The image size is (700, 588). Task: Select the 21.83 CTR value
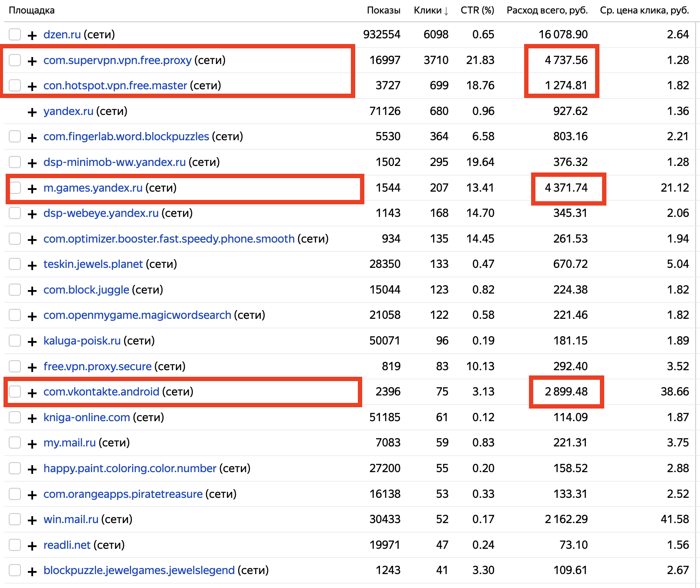click(x=480, y=60)
